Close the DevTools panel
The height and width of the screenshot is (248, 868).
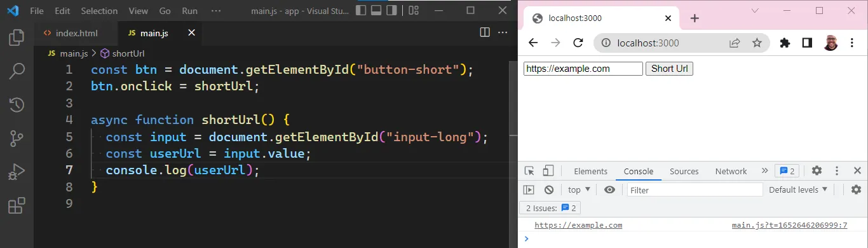pos(857,170)
